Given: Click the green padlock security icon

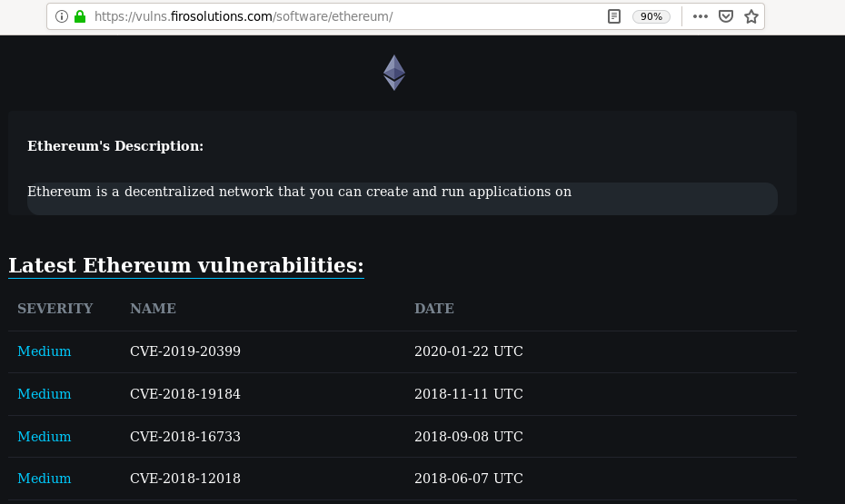Looking at the screenshot, I should [79, 16].
